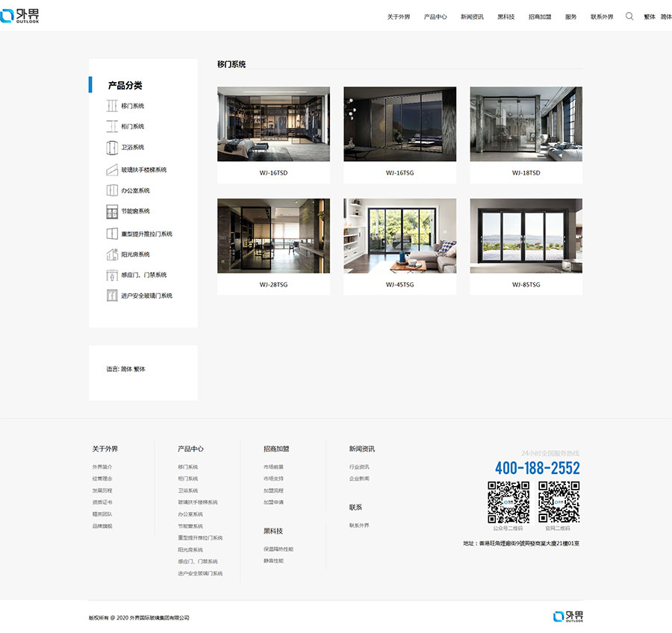The height and width of the screenshot is (633, 672).
Task: Click the 官网二维码 QR code
Action: (x=559, y=502)
